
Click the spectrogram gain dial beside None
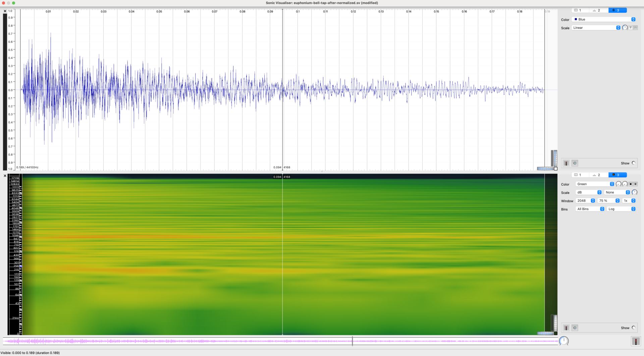634,193
